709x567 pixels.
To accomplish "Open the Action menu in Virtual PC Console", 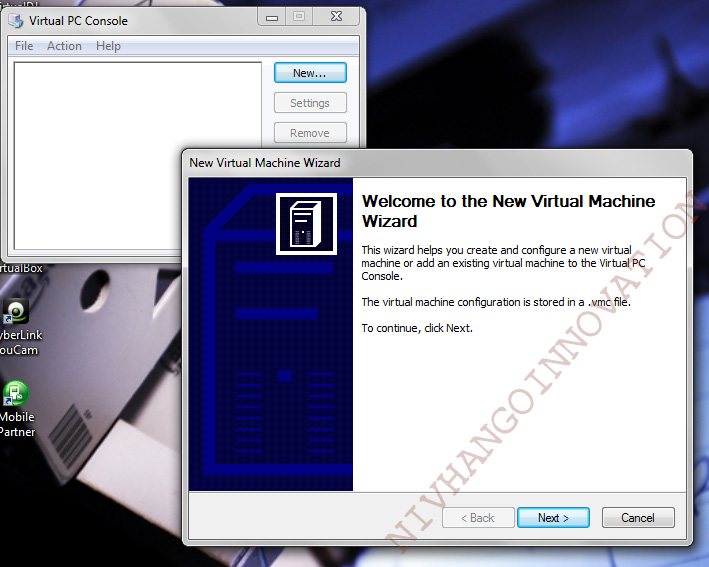I will click(64, 46).
